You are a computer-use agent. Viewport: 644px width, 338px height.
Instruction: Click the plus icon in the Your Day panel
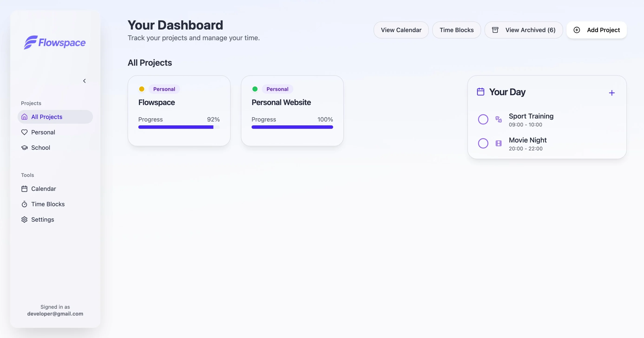point(612,93)
